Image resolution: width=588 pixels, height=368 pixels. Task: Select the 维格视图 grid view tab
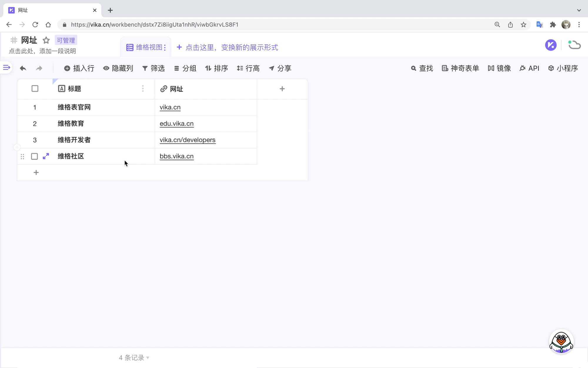[x=146, y=47]
